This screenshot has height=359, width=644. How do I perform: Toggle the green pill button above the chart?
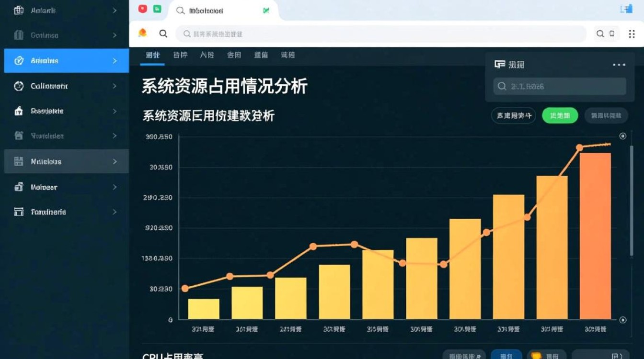[x=560, y=115]
